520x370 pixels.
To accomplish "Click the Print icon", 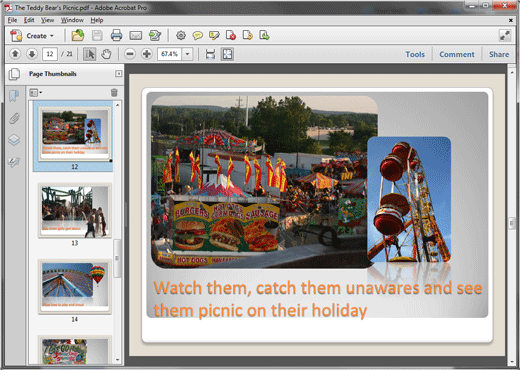I will (116, 35).
